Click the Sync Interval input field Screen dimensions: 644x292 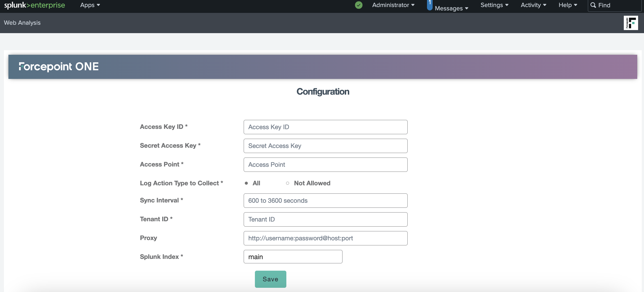coord(325,200)
